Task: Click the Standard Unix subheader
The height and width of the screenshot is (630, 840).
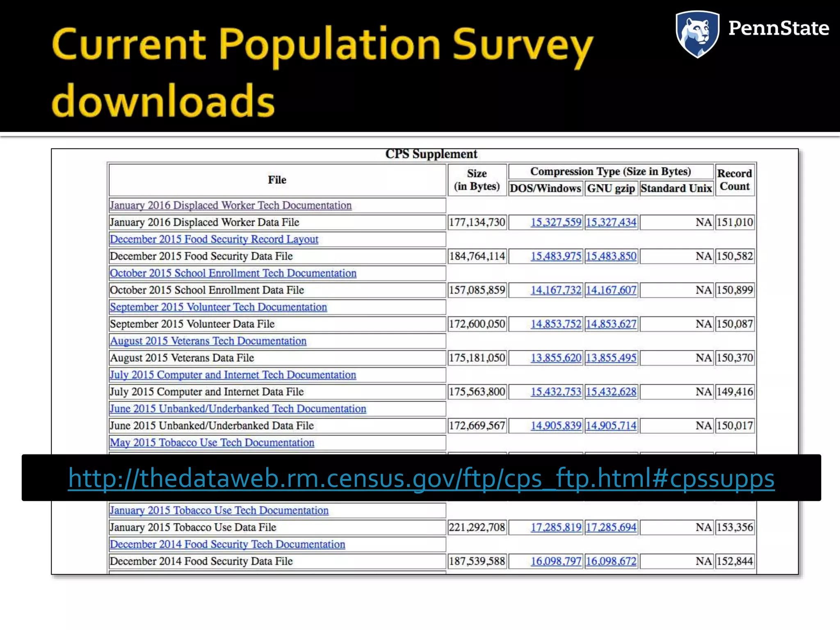Action: tap(676, 188)
